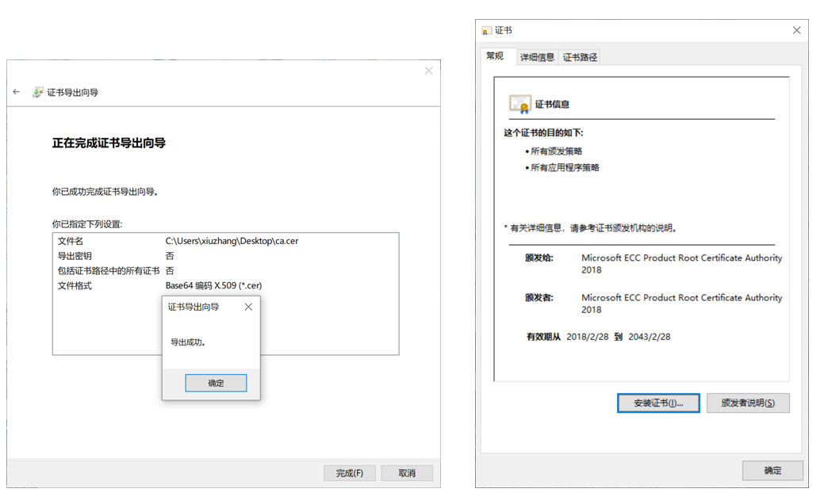Click the certificate info badge icon
Image resolution: width=824 pixels, height=504 pixels.
pos(519,104)
